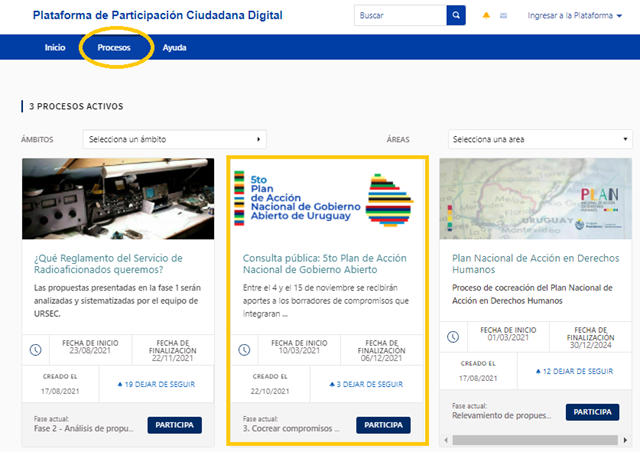640x452 pixels.
Task: Open the notifications bell icon
Action: [486, 16]
